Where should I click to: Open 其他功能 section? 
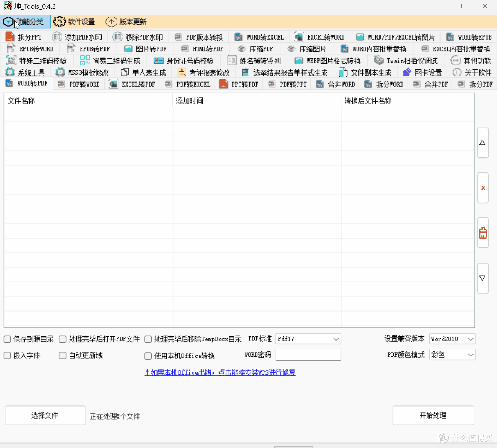(x=471, y=60)
